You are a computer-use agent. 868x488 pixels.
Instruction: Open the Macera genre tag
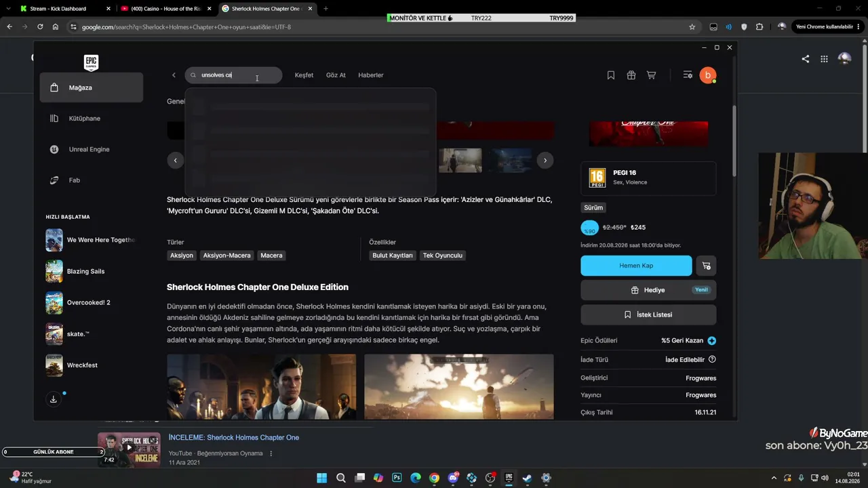pos(271,256)
